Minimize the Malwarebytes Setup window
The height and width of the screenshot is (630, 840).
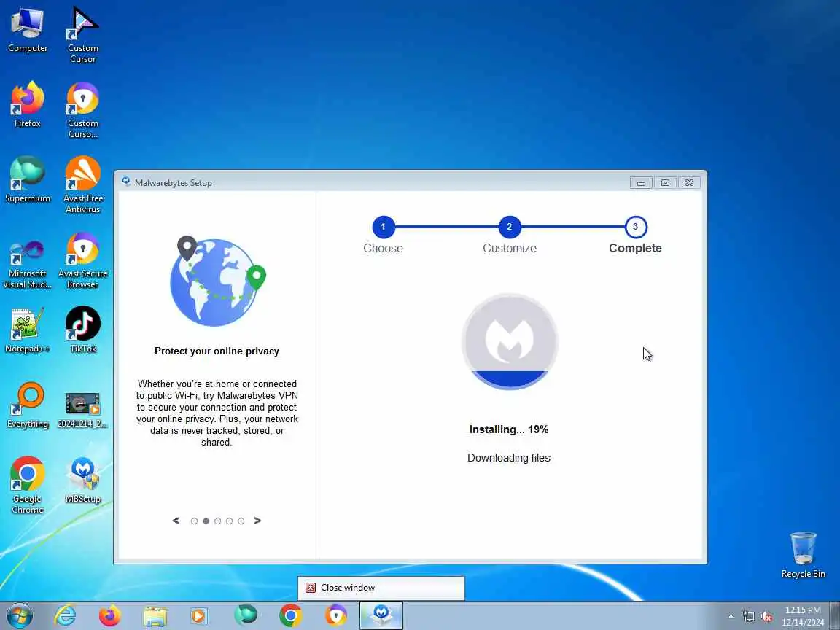pyautogui.click(x=641, y=183)
